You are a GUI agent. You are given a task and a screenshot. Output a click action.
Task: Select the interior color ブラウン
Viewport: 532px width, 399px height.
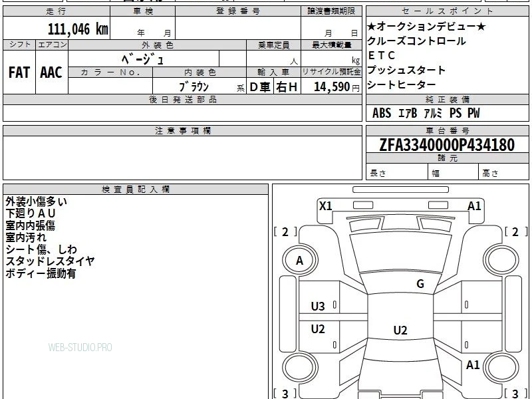[x=194, y=87]
